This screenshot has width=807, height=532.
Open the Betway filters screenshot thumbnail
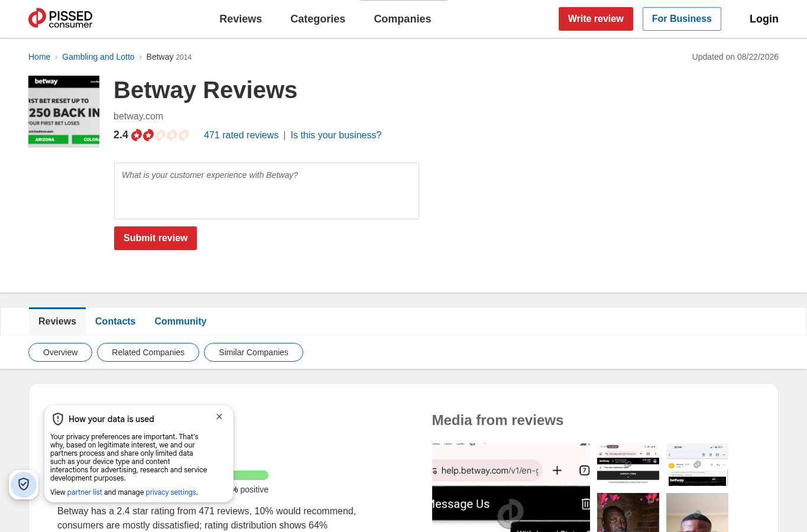tap(628, 465)
